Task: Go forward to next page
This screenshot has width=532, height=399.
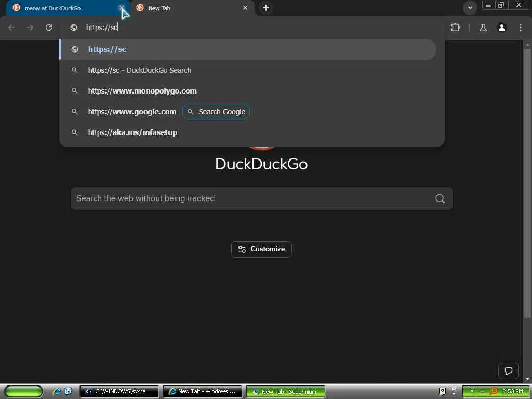Action: tap(30, 28)
